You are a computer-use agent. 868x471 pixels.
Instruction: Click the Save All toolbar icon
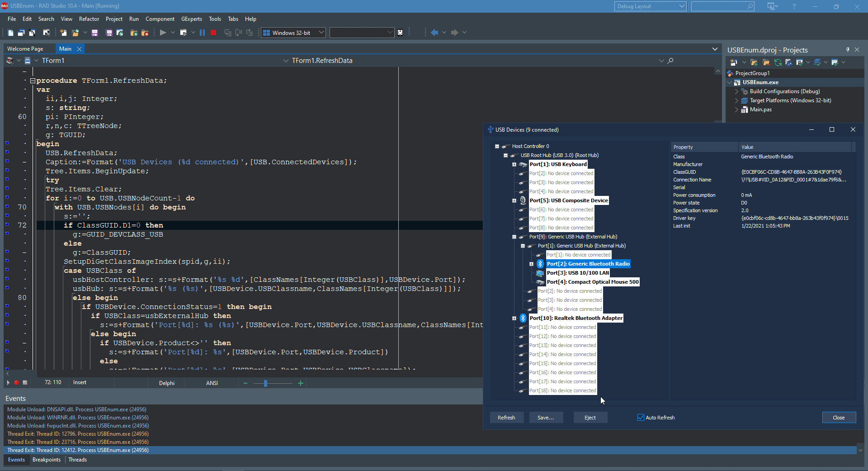109,33
